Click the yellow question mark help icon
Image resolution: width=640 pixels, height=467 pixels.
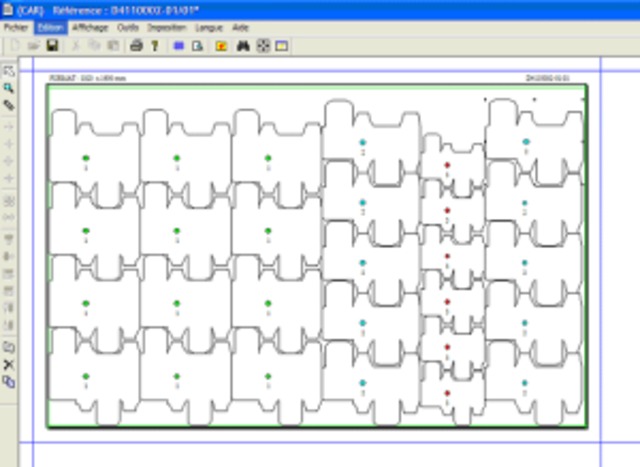point(155,46)
